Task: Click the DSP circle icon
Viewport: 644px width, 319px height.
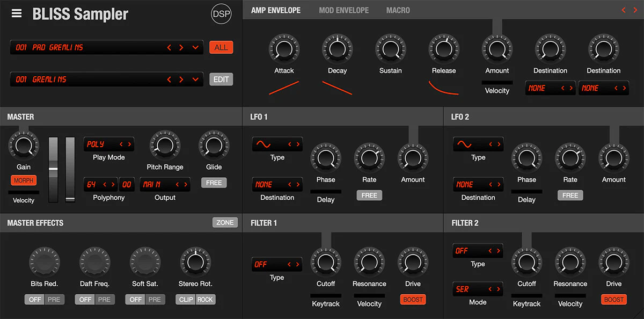Action: click(221, 15)
